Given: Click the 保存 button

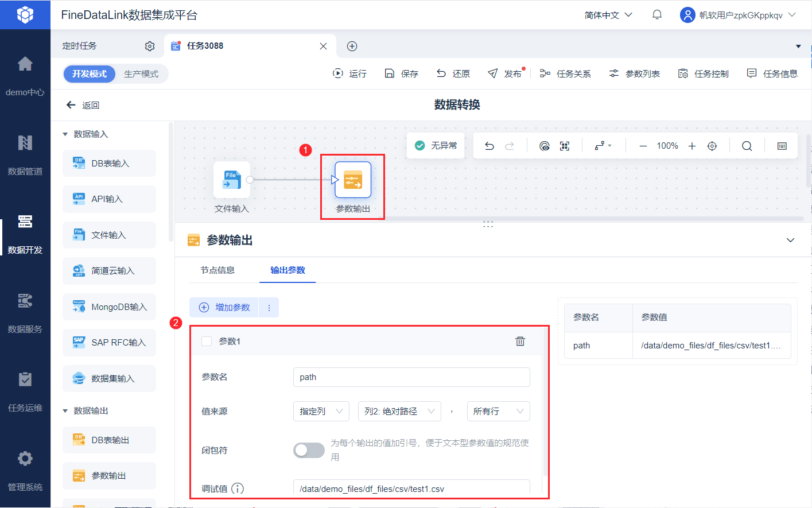Looking at the screenshot, I should pos(401,73).
